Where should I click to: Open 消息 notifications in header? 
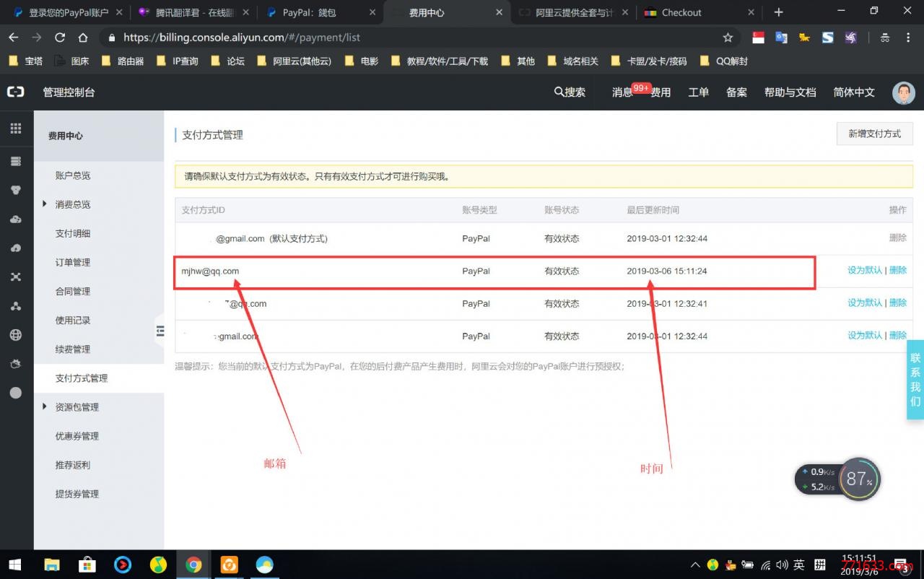622,92
